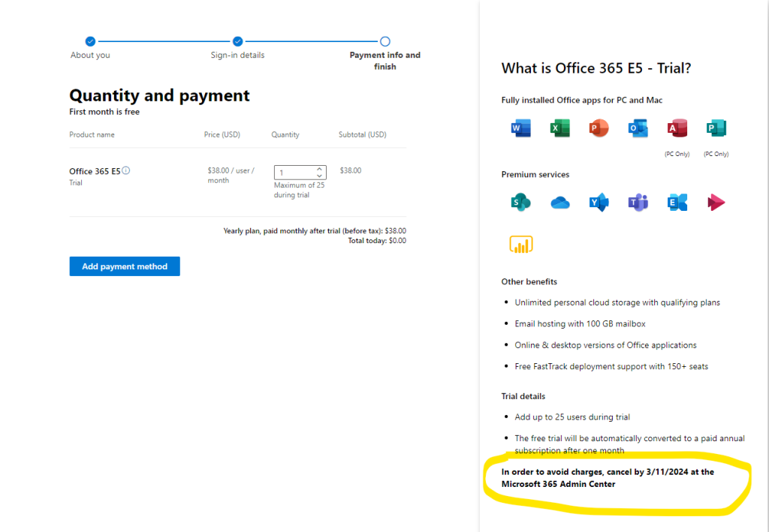Click the Yearly plan, paid monthly line

pos(315,230)
